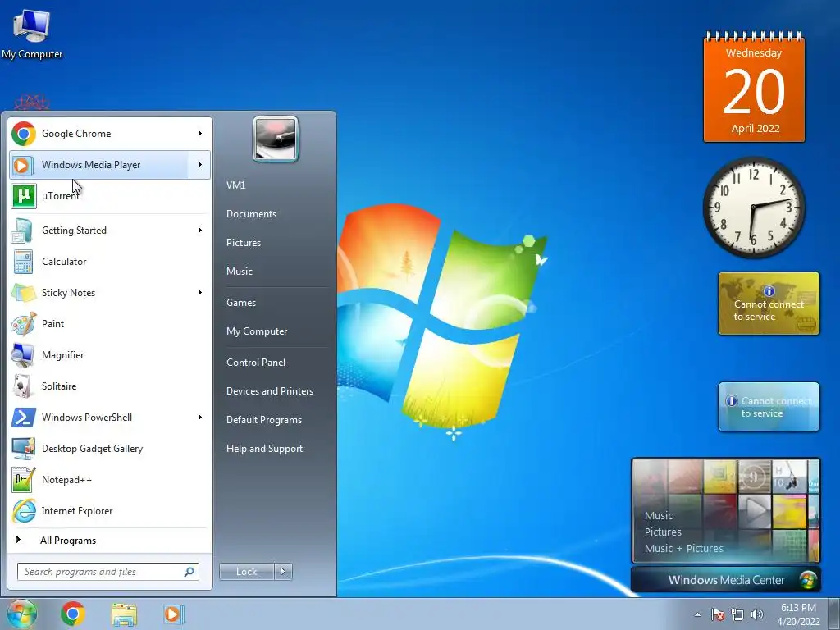Screen dimensions: 840x630
Task: Open shutdown options arrow beside Lock
Action: pyautogui.click(x=283, y=572)
